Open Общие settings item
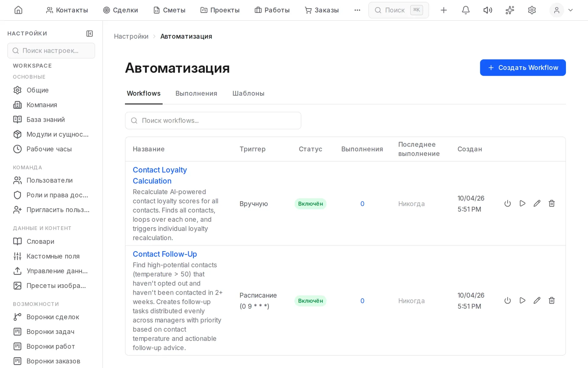 pyautogui.click(x=51, y=90)
